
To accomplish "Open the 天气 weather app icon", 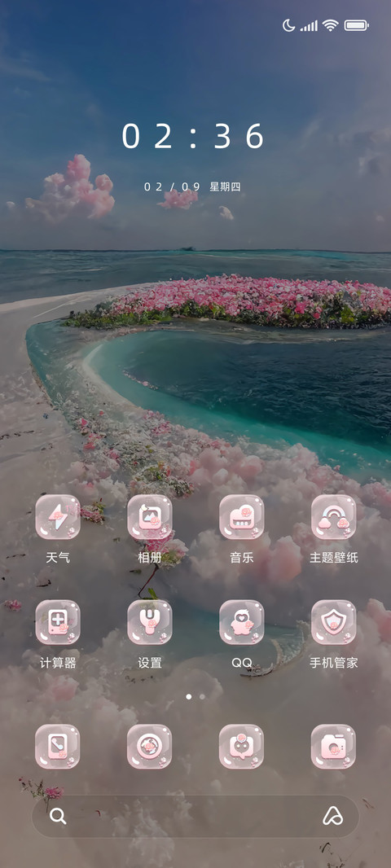I will (x=58, y=517).
